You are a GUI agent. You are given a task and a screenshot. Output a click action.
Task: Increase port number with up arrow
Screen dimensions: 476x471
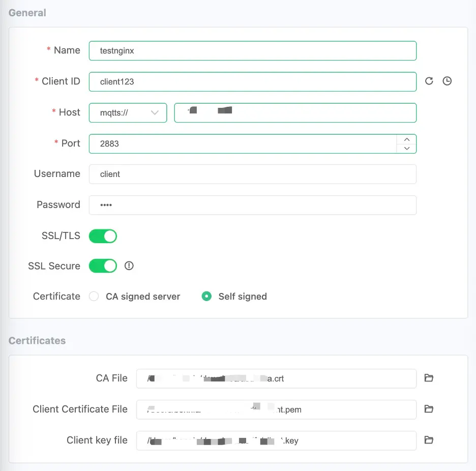click(406, 139)
